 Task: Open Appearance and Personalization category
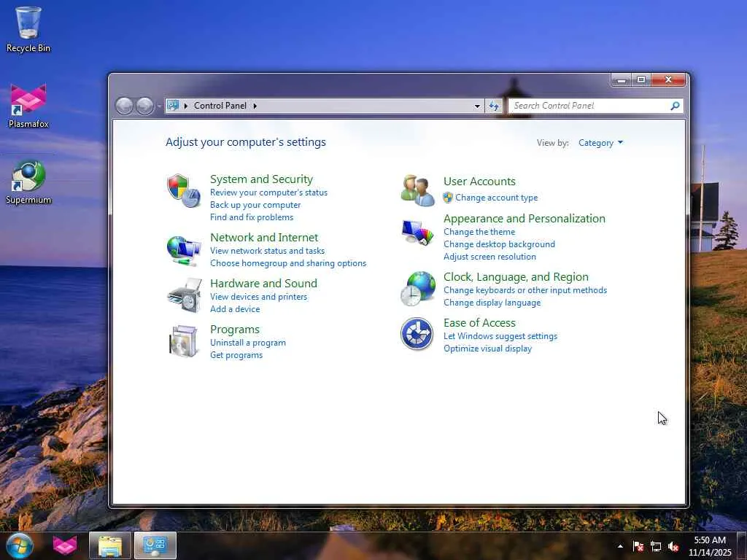[x=524, y=219]
